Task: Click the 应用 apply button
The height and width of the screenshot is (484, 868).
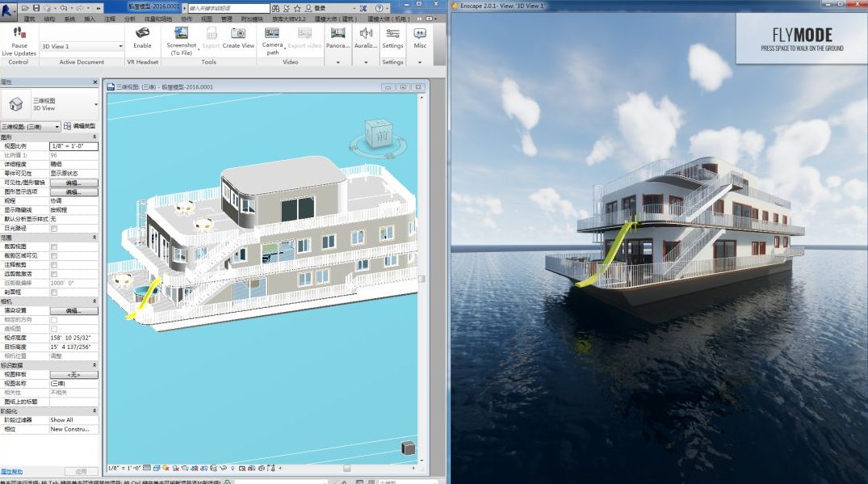Action: (x=81, y=472)
